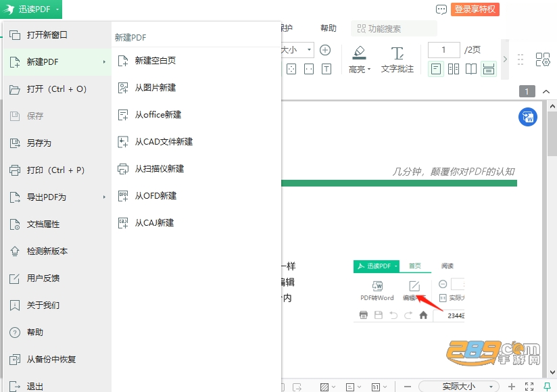Expand toolbar with right chevron arrow
Viewport: 557px width, 392px height.
click(505, 59)
